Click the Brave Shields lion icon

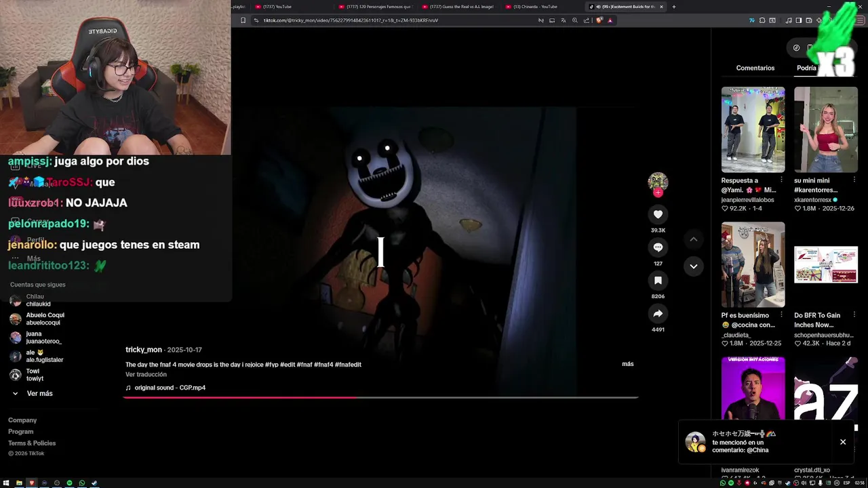[599, 20]
